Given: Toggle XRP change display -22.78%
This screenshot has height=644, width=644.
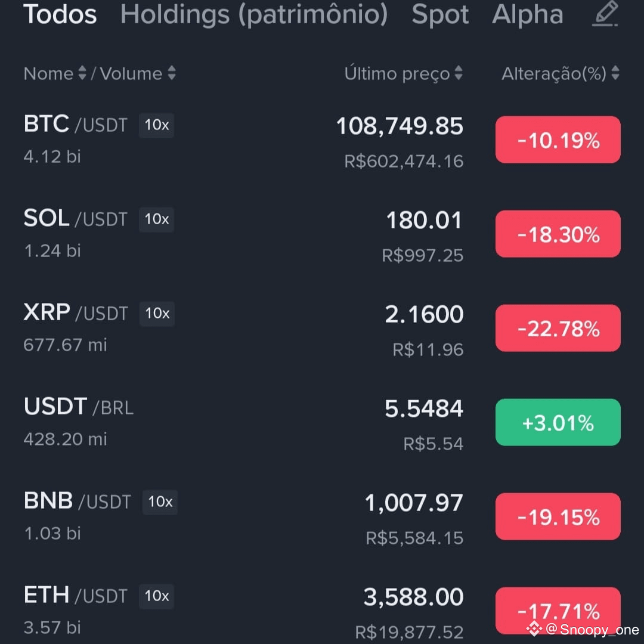Looking at the screenshot, I should click(x=558, y=328).
